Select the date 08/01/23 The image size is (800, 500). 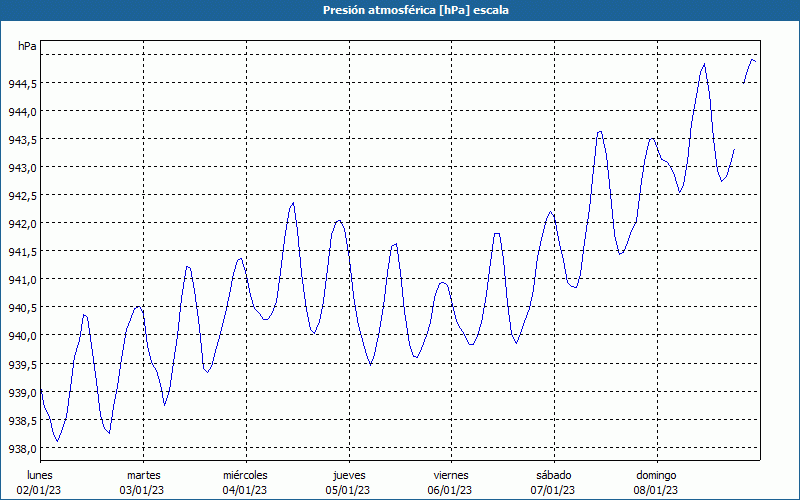point(656,490)
